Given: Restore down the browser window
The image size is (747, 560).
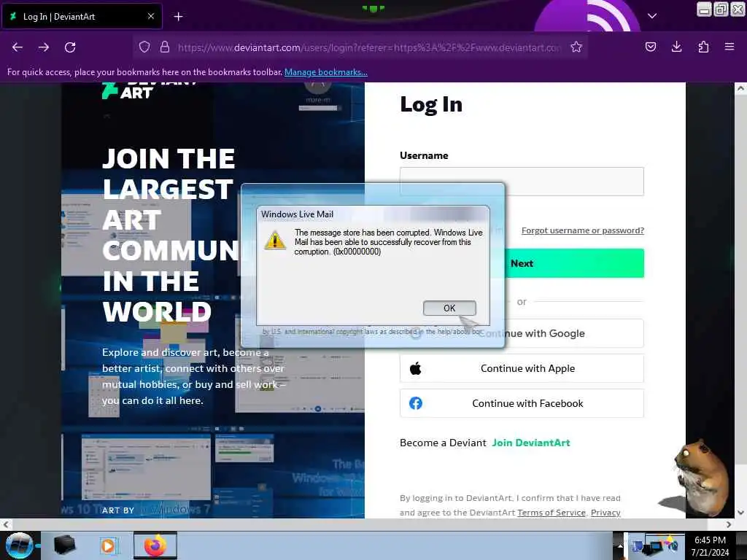Looking at the screenshot, I should pyautogui.click(x=721, y=9).
